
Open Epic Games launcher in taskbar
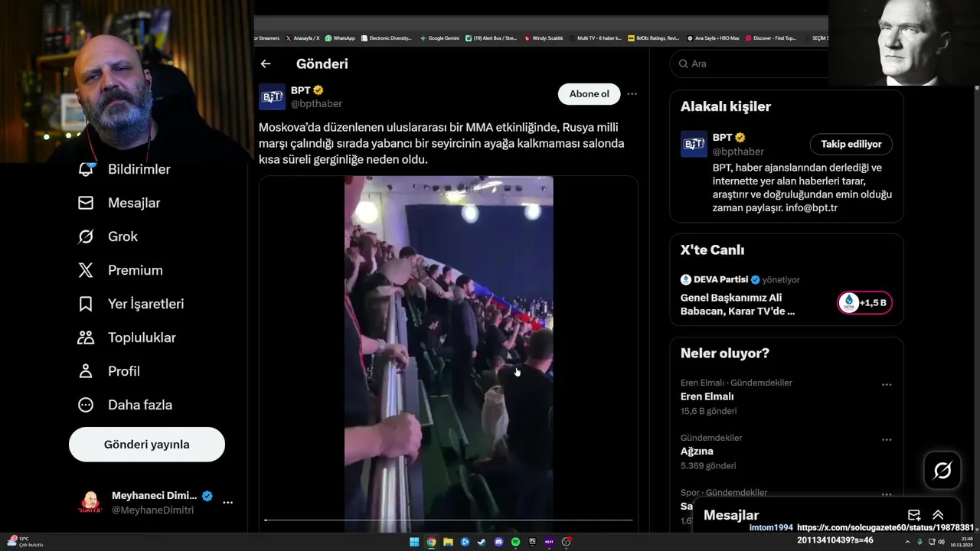point(532,542)
